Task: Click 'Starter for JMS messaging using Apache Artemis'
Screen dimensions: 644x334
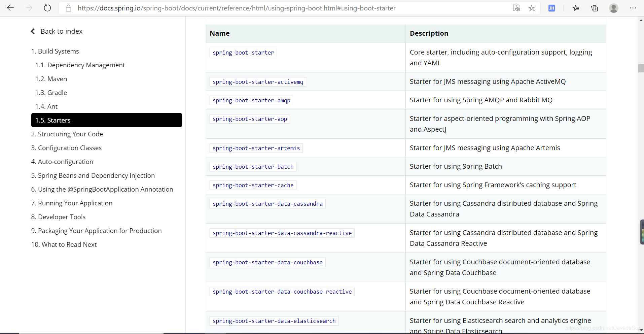Action: [x=485, y=148]
